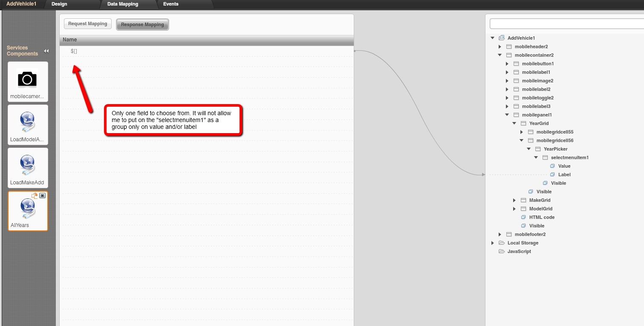644x326 pixels.
Task: Select the Label property under selectmenuitem1
Action: click(x=564, y=175)
